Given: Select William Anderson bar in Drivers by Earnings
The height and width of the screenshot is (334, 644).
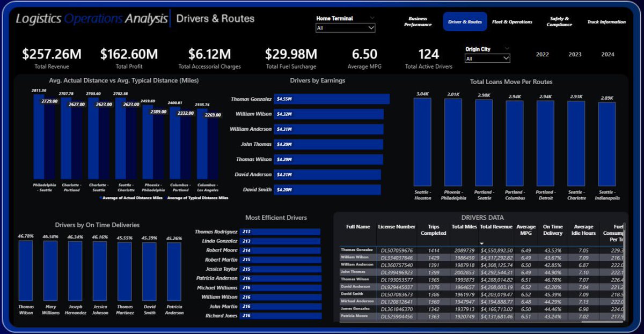Looking at the screenshot, I should [328, 129].
